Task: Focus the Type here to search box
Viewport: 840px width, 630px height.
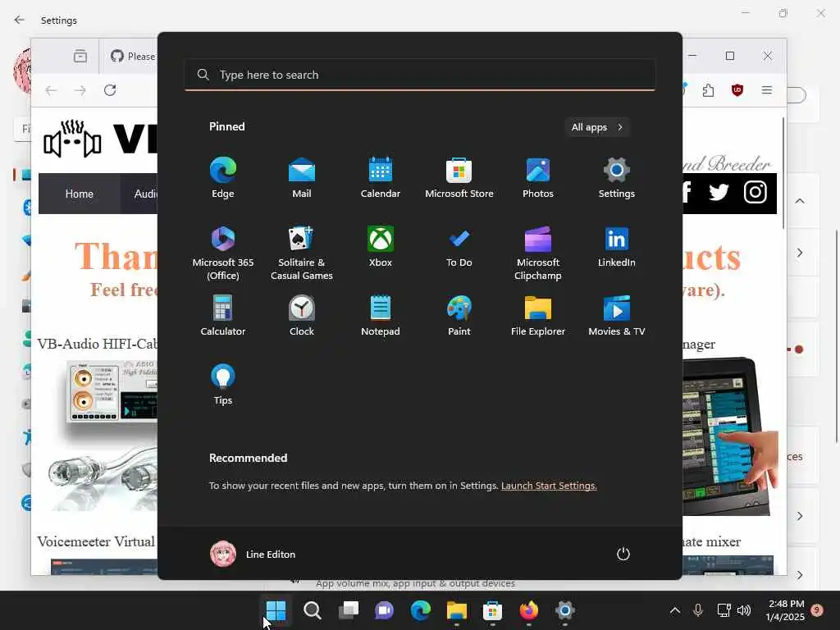Action: 420,75
